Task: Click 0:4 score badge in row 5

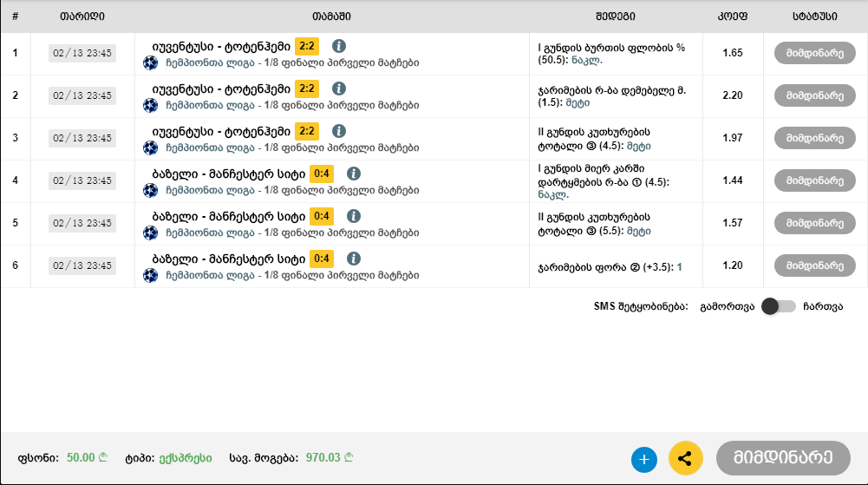Action: (x=322, y=216)
